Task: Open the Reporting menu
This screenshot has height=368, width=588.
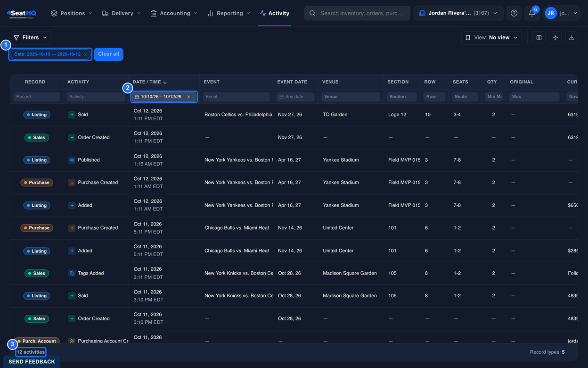Action: tap(229, 13)
